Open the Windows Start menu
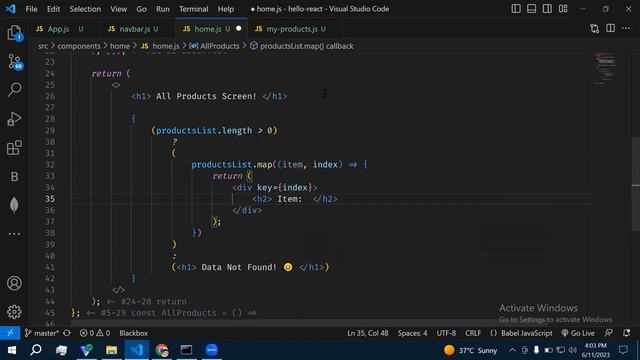The image size is (640, 360). point(11,350)
